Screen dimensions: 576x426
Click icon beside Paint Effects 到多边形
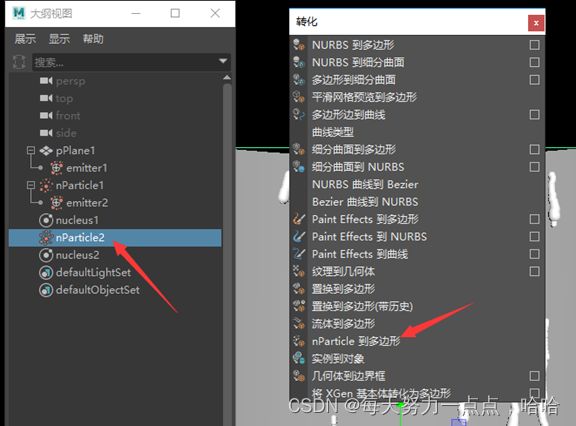pyautogui.click(x=299, y=219)
